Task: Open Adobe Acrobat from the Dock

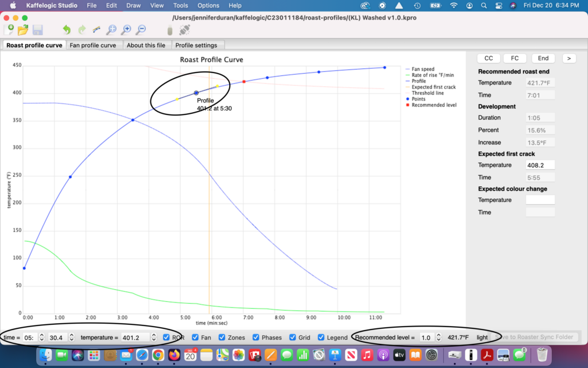Action: 487,354
